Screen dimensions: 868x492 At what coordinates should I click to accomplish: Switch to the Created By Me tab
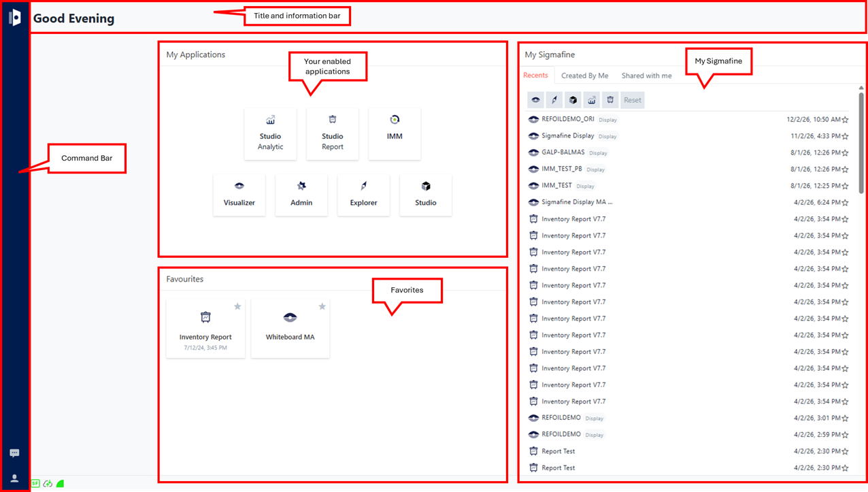pos(584,76)
